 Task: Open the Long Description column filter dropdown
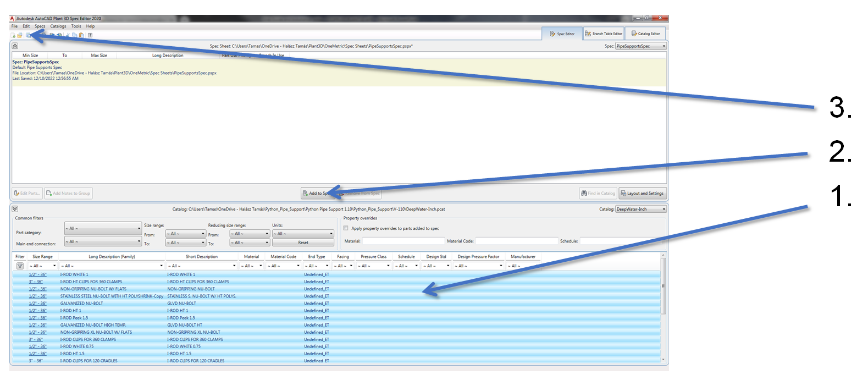112,266
